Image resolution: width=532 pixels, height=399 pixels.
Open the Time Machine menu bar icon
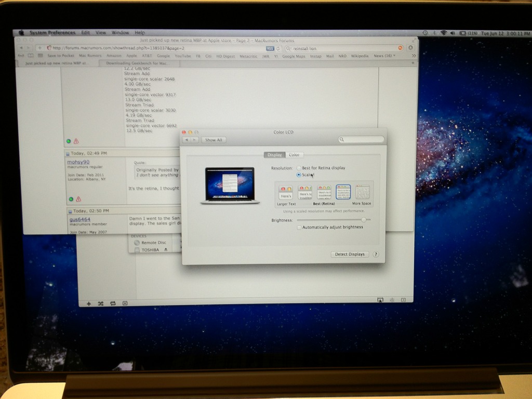(x=425, y=33)
